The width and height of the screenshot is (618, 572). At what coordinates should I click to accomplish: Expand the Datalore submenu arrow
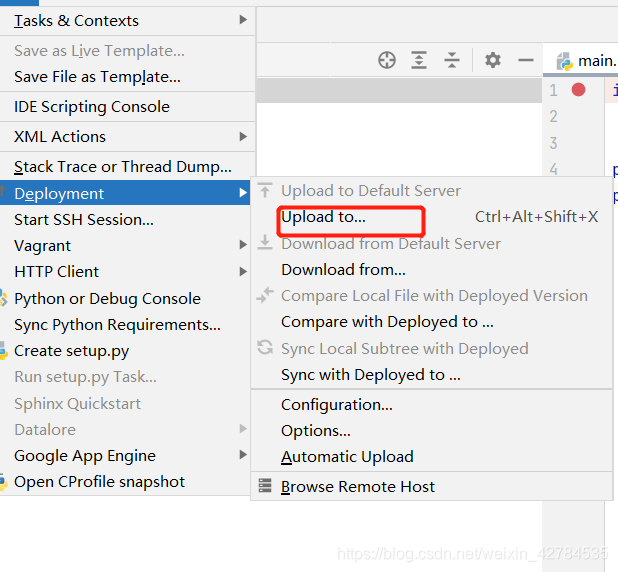pos(243,429)
